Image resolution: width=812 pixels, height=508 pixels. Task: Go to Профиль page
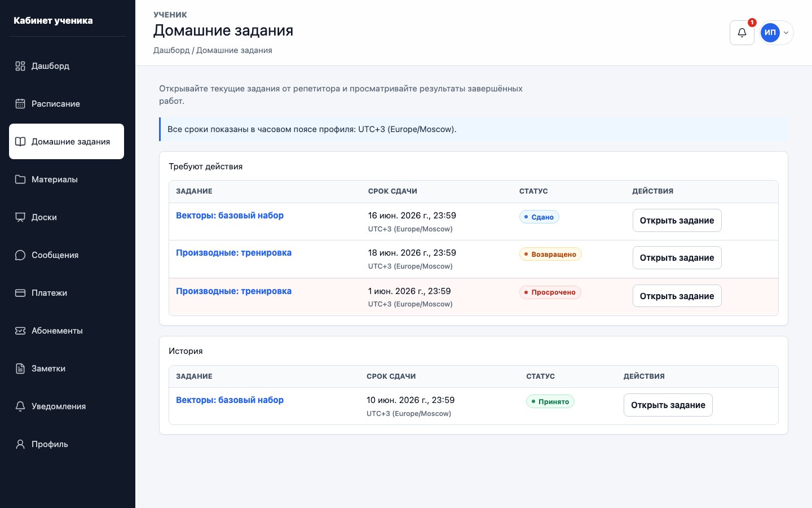67,444
